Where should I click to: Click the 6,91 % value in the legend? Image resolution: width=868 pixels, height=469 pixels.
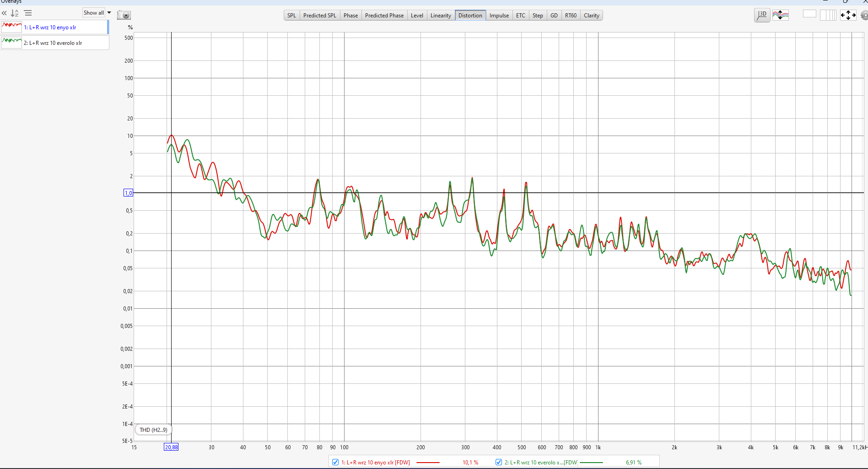point(634,463)
